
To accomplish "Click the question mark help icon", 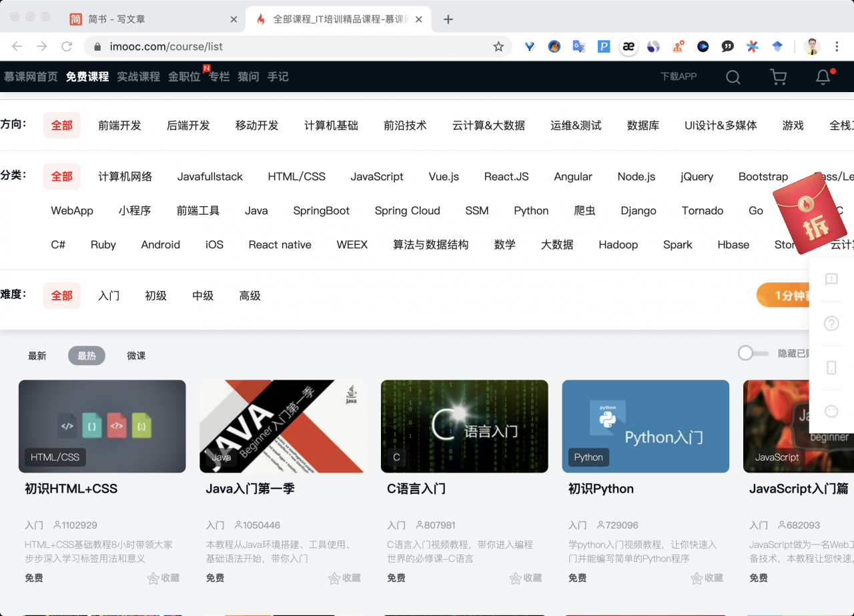I will point(831,323).
